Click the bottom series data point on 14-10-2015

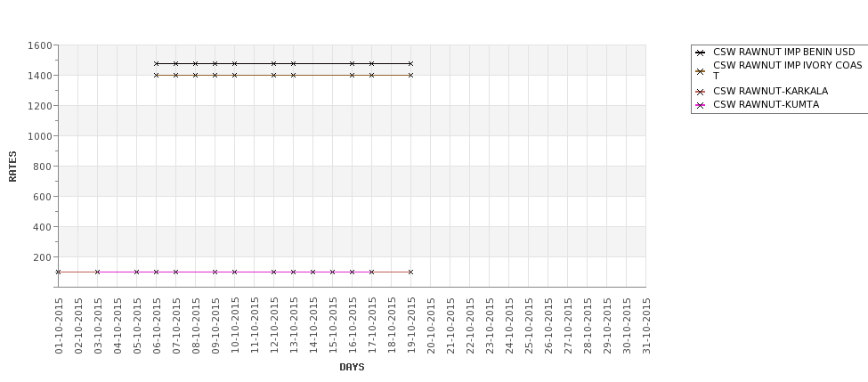point(312,272)
